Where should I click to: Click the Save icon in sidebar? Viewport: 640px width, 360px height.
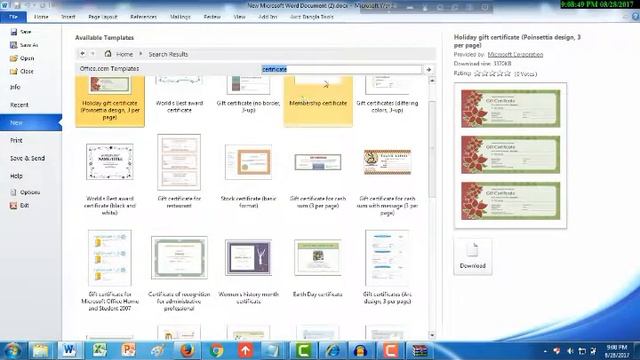coord(14,31)
